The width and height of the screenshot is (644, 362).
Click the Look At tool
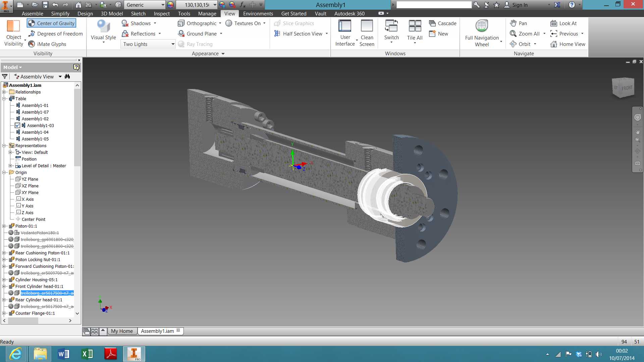pyautogui.click(x=563, y=23)
